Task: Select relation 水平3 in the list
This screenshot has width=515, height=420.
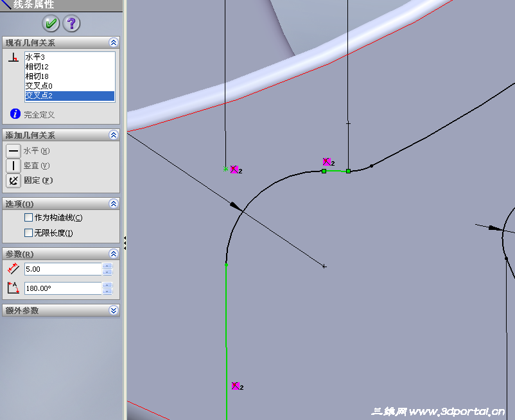Action: point(69,57)
